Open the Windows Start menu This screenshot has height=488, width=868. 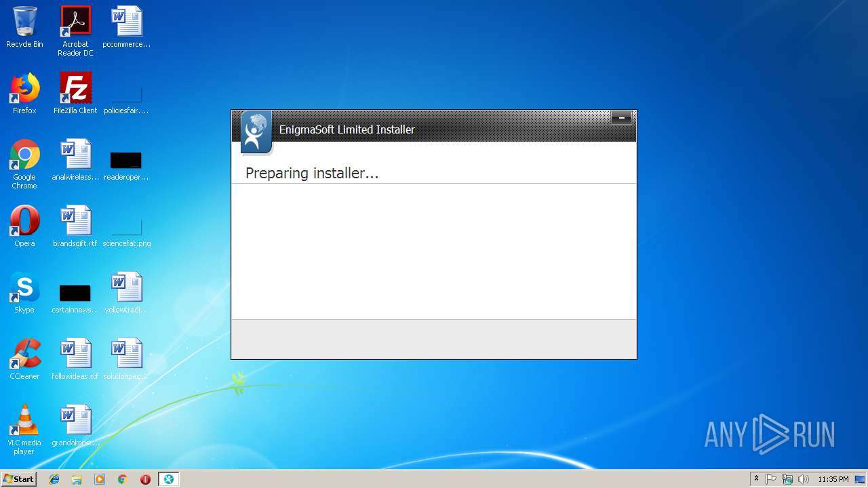tap(18, 479)
